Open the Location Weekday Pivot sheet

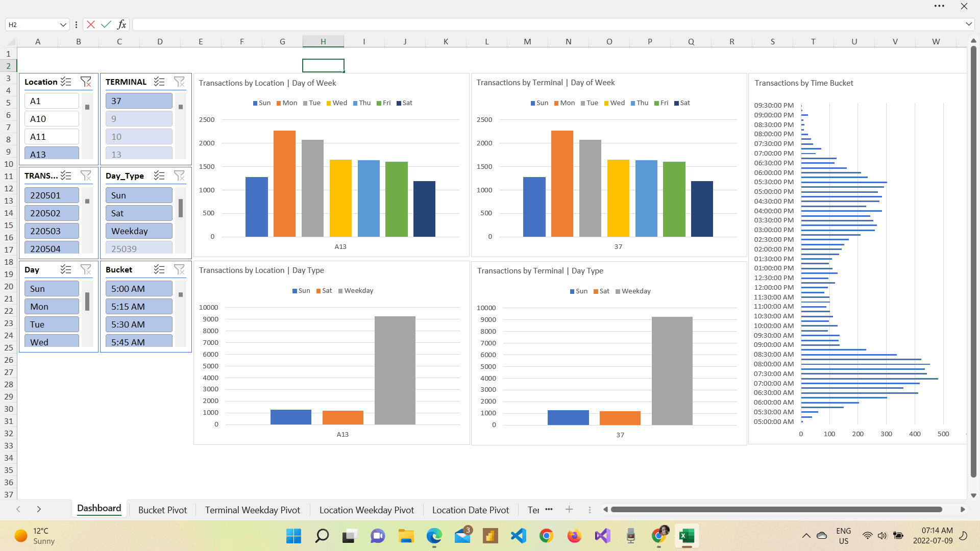[x=366, y=510]
